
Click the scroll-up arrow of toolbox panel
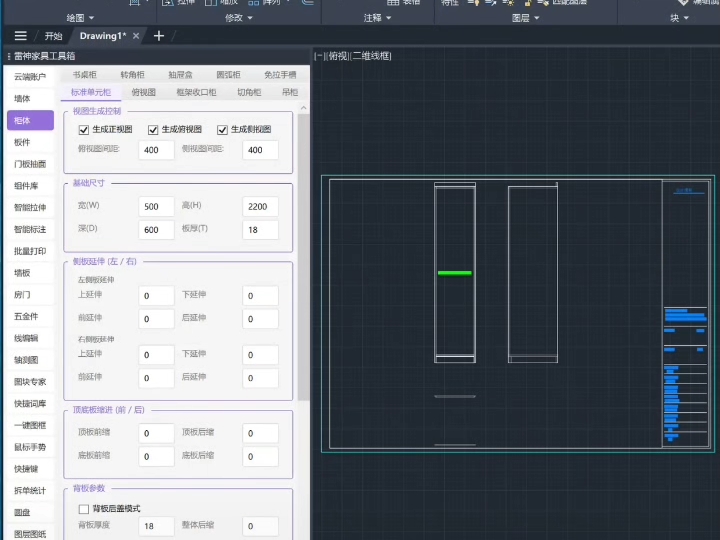(303, 108)
